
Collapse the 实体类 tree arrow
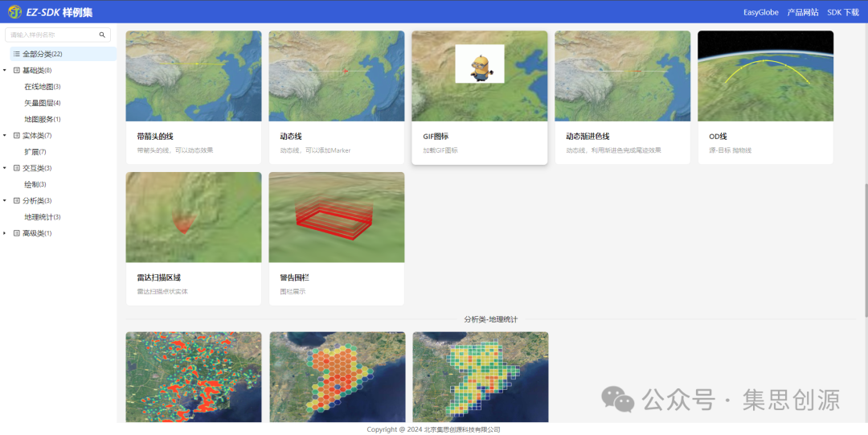[x=5, y=136]
